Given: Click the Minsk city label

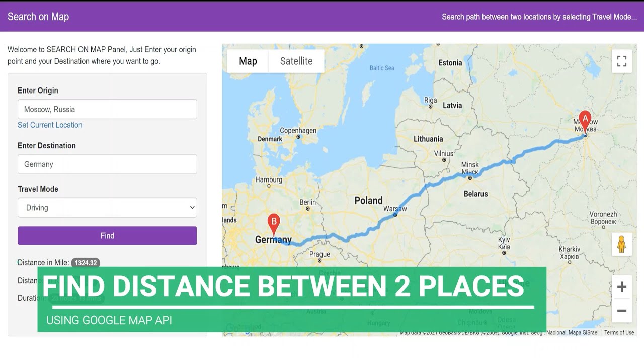Looking at the screenshot, I should pos(470,167).
